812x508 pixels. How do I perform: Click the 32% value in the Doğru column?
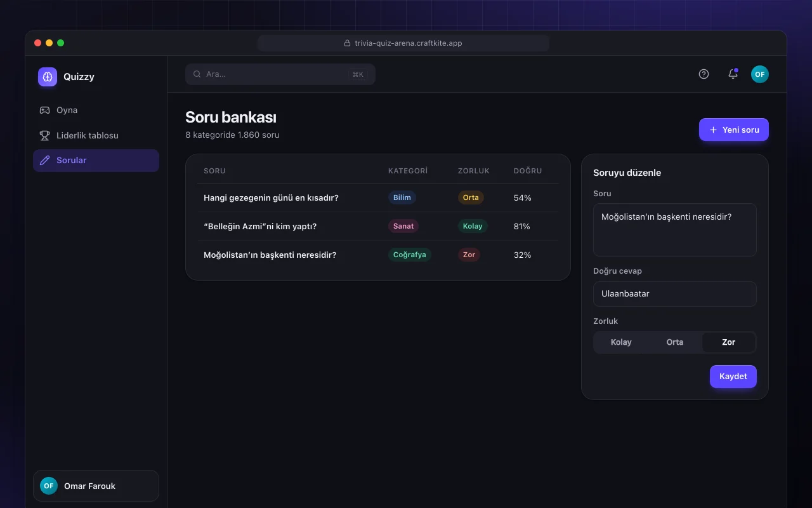pos(522,255)
